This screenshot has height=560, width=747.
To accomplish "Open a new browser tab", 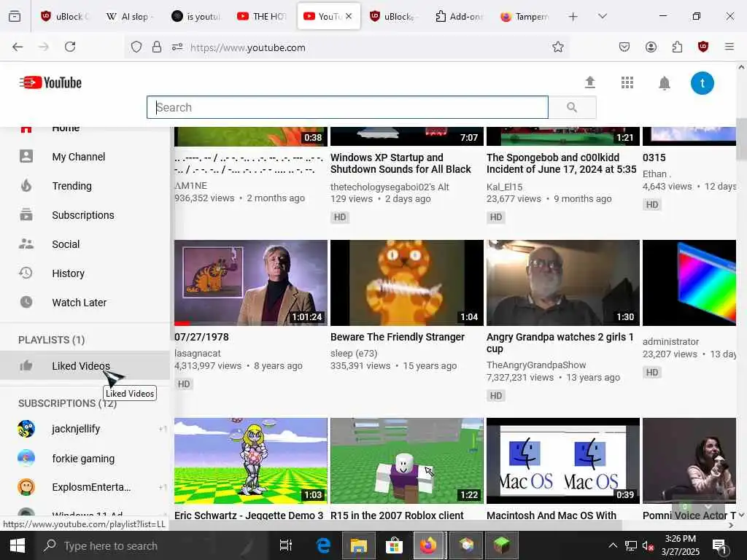I will tap(573, 17).
